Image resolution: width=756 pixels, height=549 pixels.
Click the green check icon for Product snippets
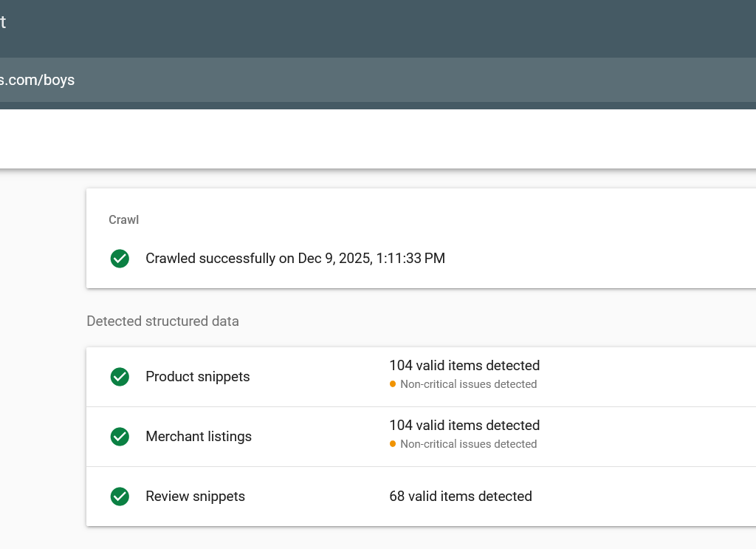(x=120, y=377)
